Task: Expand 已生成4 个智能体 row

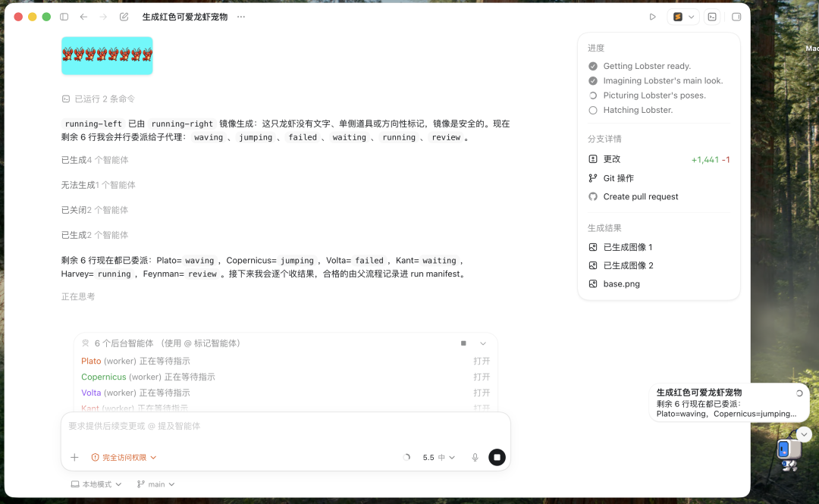Action: click(95, 160)
